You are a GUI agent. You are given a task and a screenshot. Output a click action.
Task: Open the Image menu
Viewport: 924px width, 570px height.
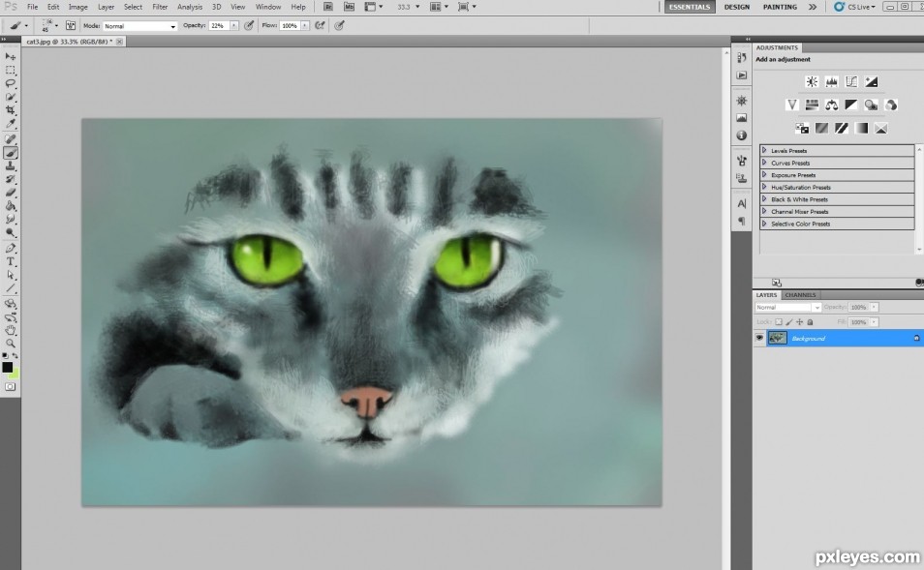point(77,7)
